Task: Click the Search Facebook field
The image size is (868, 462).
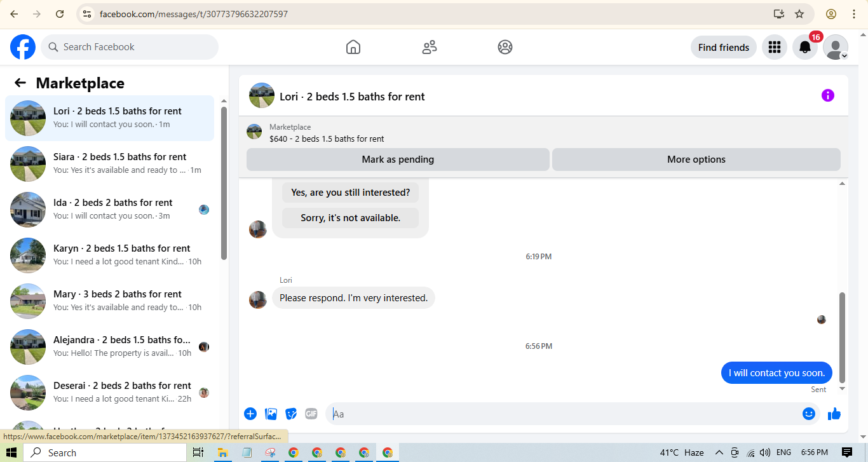Action: [130, 47]
